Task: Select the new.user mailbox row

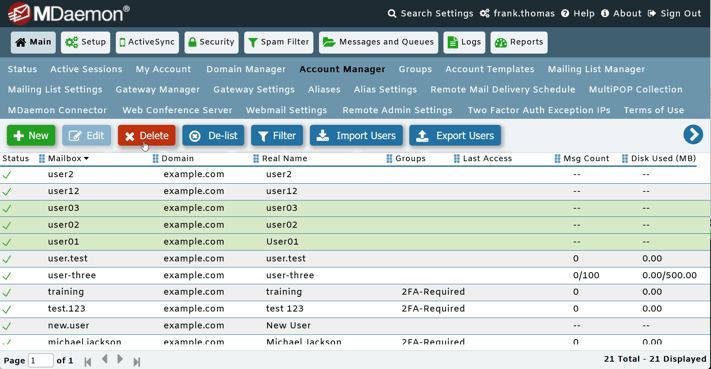Action: click(x=355, y=325)
